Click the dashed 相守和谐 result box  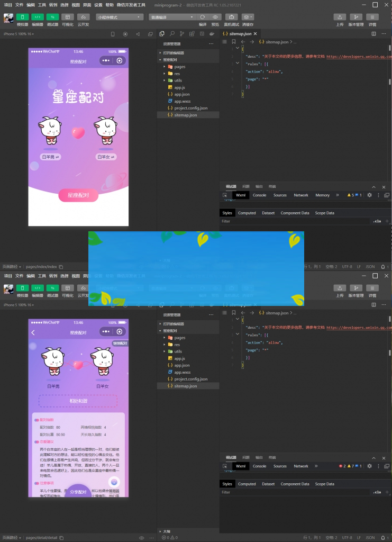pyautogui.click(x=78, y=401)
